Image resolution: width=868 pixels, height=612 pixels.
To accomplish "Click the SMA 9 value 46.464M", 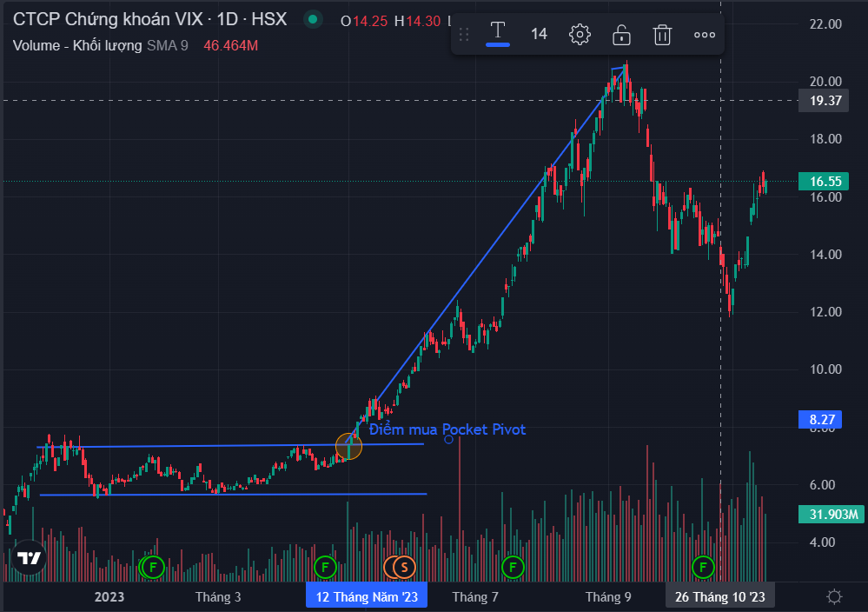I will [231, 45].
